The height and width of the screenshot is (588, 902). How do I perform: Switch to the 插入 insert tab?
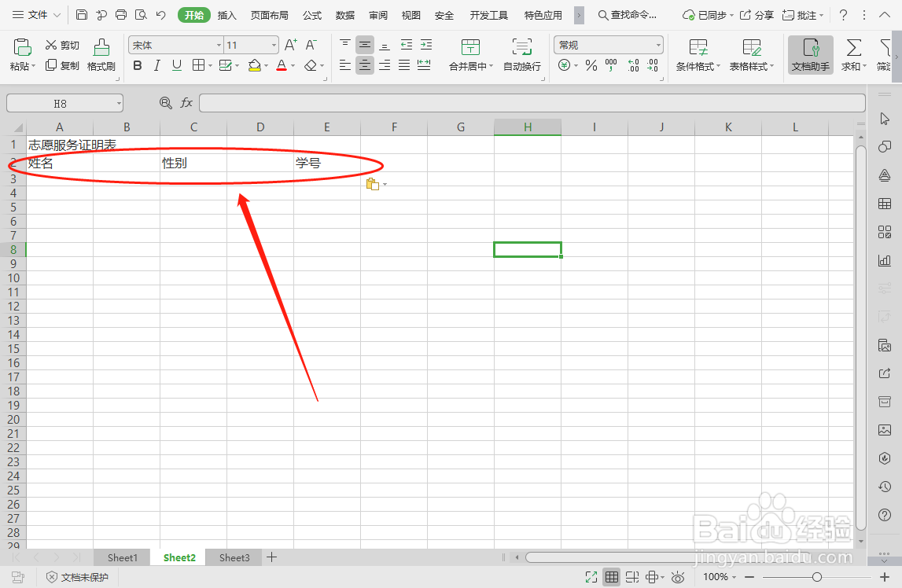(226, 15)
